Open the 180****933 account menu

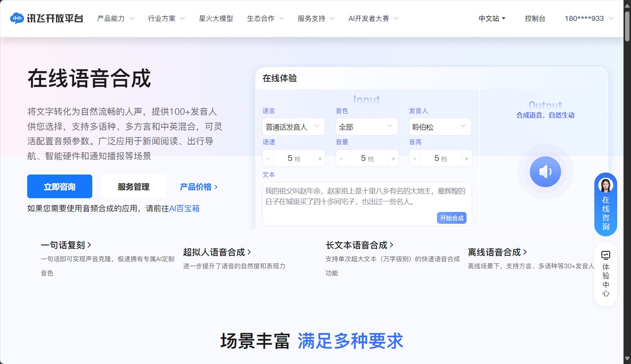[589, 19]
